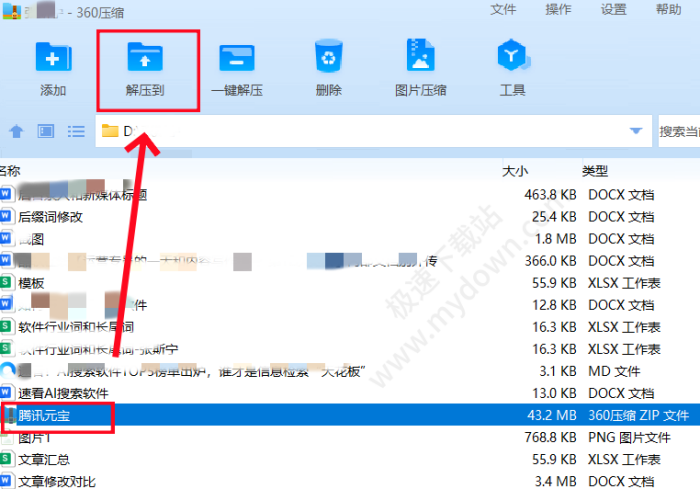Select the file named 后缀词修改
Image resolution: width=700 pixels, height=489 pixels.
point(50,217)
